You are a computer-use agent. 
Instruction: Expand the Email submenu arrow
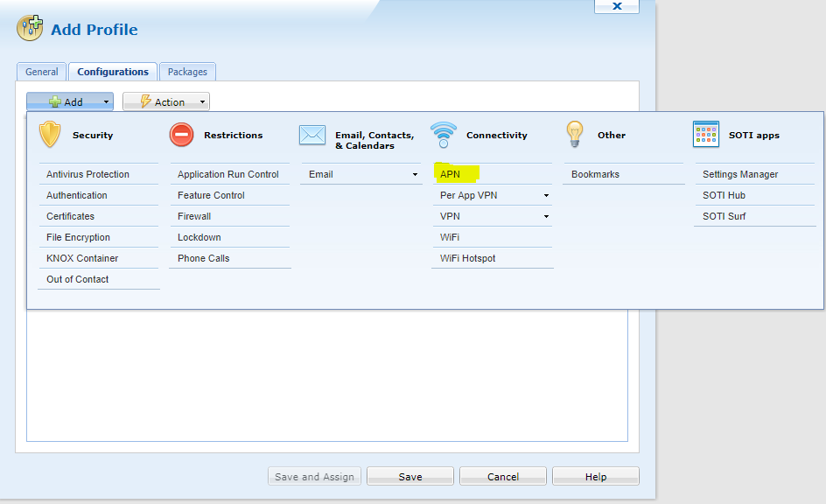click(x=415, y=174)
